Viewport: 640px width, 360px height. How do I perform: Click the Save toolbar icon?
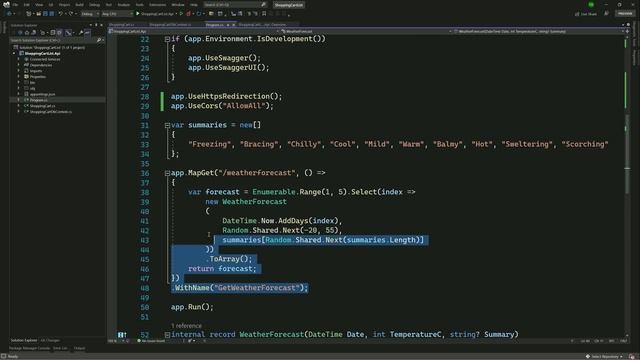[45, 14]
